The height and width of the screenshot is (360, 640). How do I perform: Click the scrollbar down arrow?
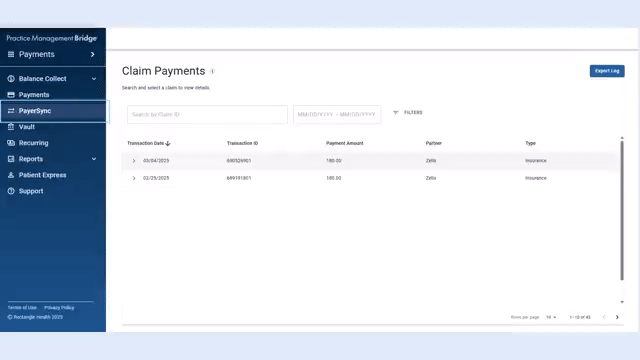[x=622, y=302]
